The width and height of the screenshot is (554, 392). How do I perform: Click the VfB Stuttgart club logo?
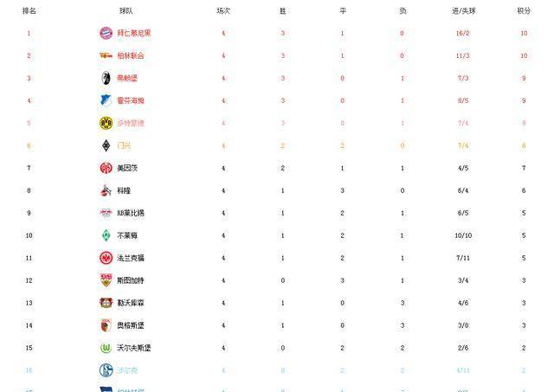106,280
